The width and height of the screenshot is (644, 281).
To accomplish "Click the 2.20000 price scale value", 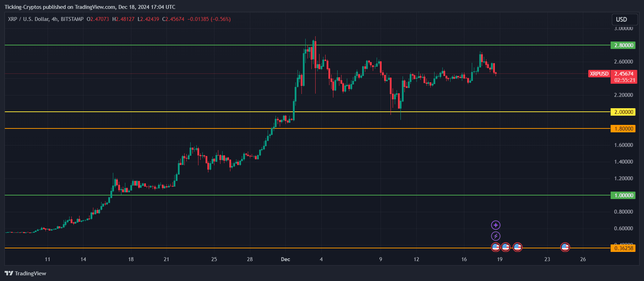I will click(x=623, y=95).
